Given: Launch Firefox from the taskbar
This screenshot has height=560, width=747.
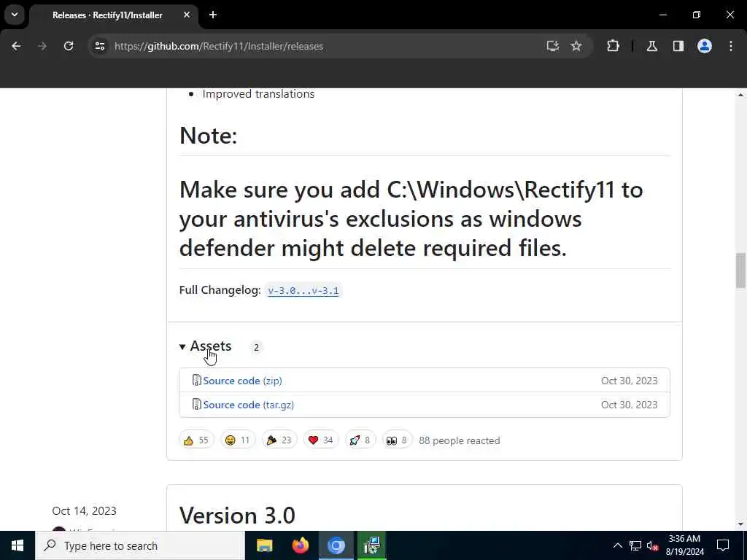Looking at the screenshot, I should 300,545.
